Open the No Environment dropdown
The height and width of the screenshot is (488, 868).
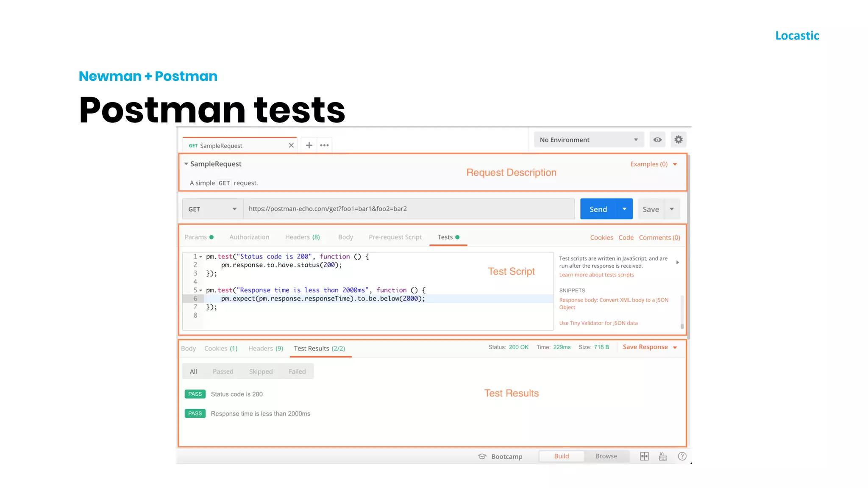click(589, 140)
